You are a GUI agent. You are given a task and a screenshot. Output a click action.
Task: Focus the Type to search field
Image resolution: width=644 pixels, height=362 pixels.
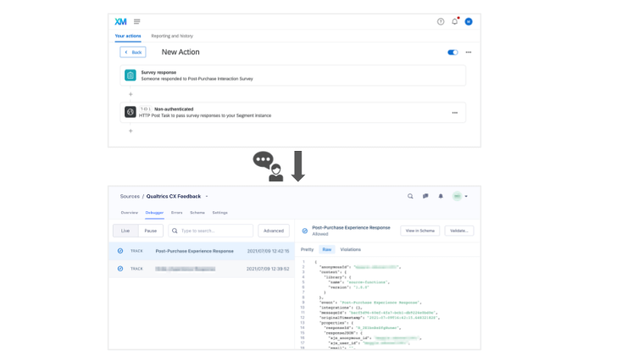pos(211,231)
